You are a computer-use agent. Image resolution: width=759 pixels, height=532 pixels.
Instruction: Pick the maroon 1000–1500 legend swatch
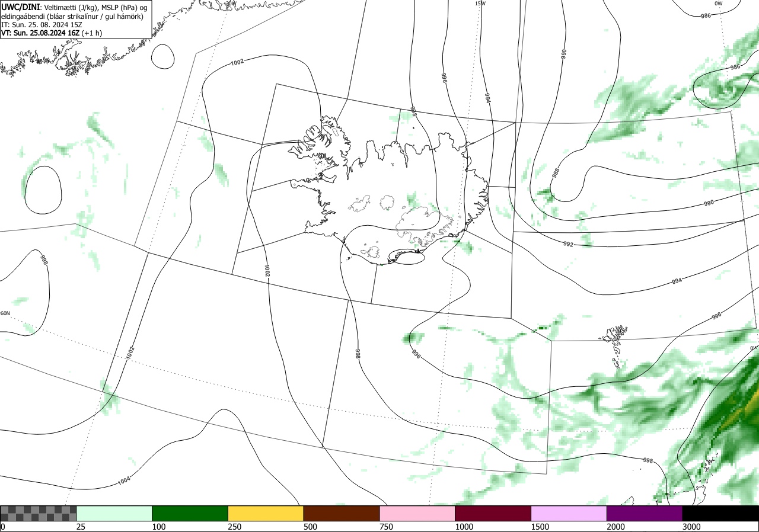point(493,513)
